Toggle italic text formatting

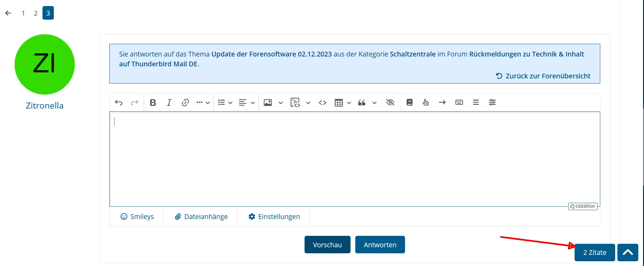tap(169, 103)
